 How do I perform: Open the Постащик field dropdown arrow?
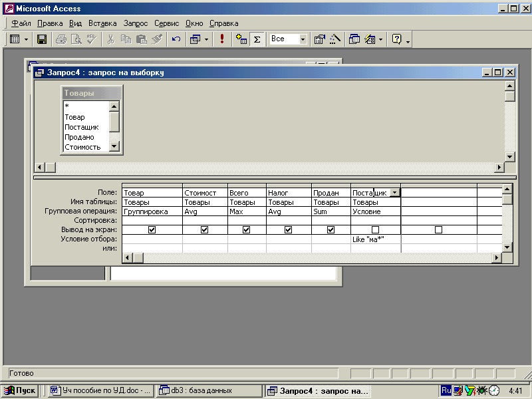point(394,193)
